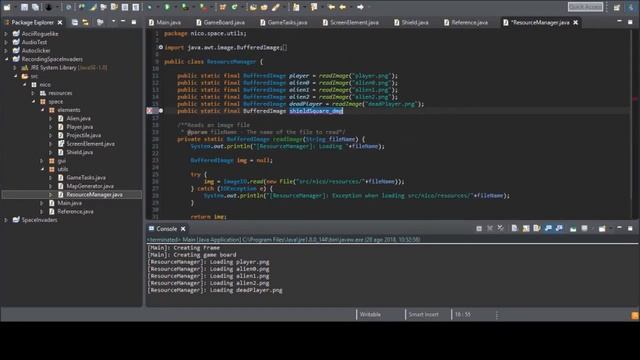Open Package Explorer View Menu dropdown arrow
The width and height of the screenshot is (640, 360).
pyautogui.click(x=113, y=22)
